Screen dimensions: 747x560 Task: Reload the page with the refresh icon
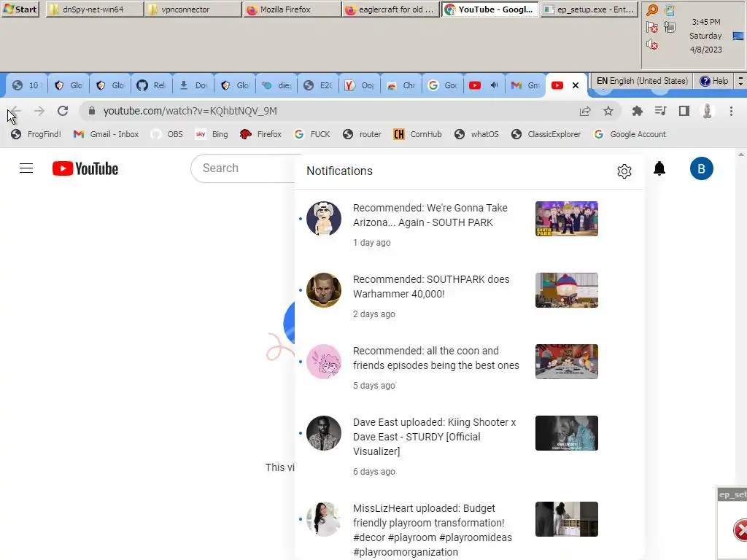click(x=63, y=111)
